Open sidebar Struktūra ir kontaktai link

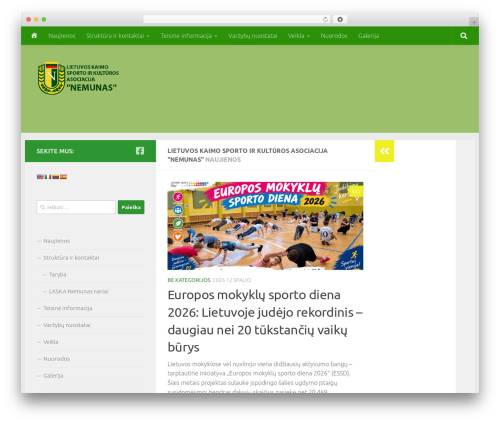coord(71,258)
